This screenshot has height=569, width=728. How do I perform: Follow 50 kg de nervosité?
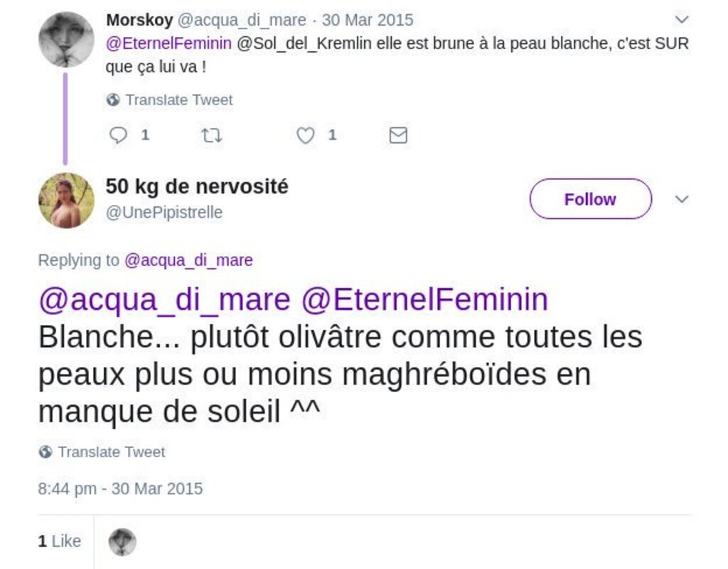click(590, 199)
